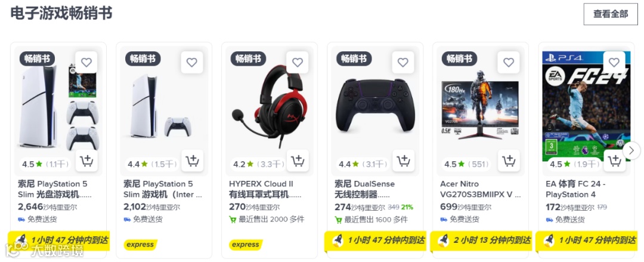Favorite the Acer Nitro monitor

point(509,63)
